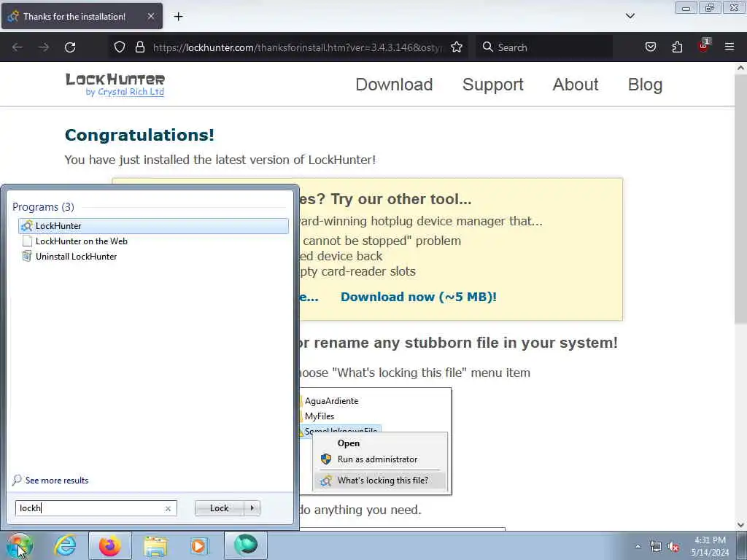Click the muted volume tray icon
Screen dimensions: 747x560
(x=673, y=547)
